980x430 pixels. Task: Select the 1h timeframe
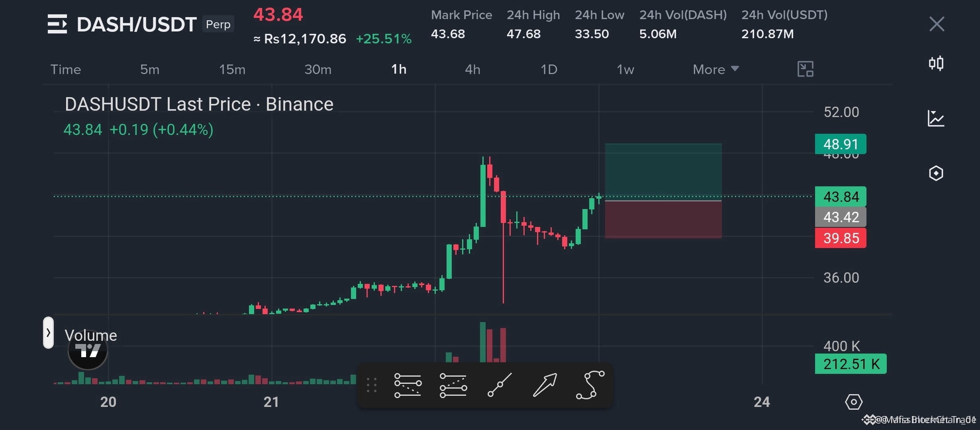coord(399,70)
